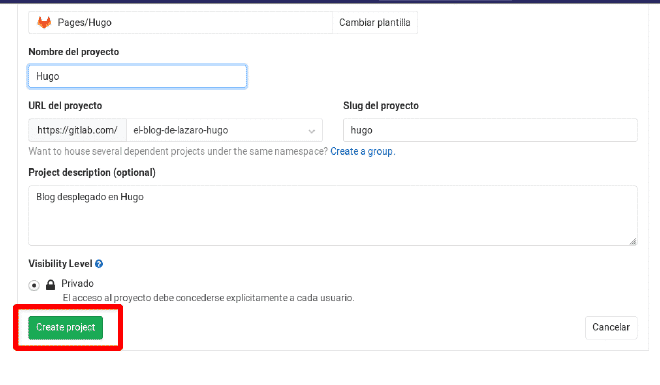
Task: Open the el-blog-de-lazaro-hugo namespace selector
Action: pos(224,130)
